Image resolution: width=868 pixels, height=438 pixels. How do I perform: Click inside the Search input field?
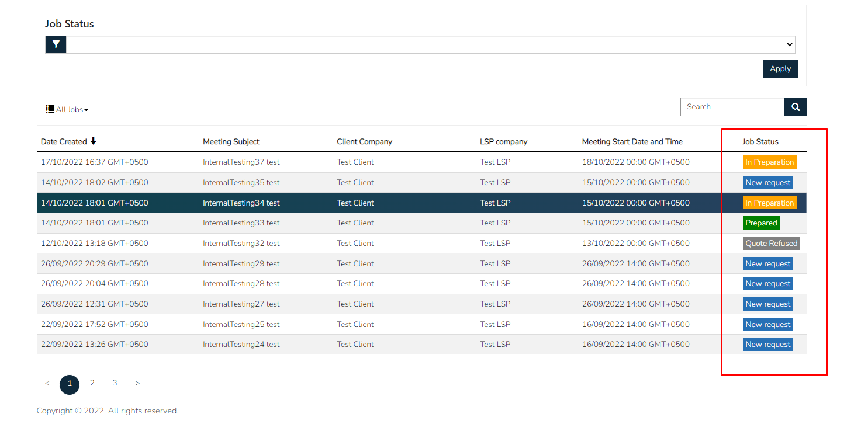click(x=732, y=107)
